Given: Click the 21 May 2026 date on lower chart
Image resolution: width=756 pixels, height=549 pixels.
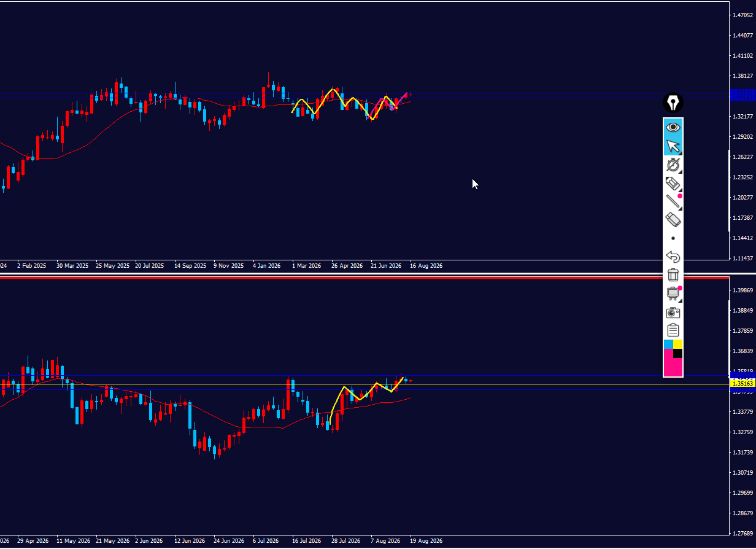Looking at the screenshot, I should 113,541.
